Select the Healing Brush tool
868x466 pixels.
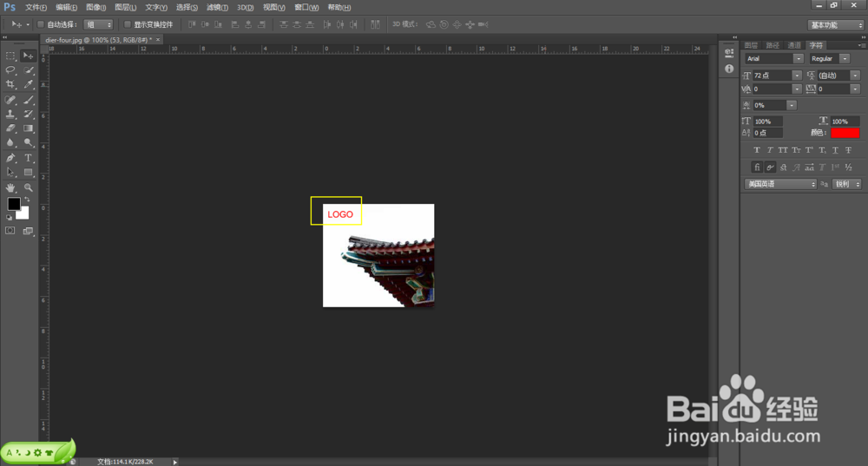click(x=10, y=100)
